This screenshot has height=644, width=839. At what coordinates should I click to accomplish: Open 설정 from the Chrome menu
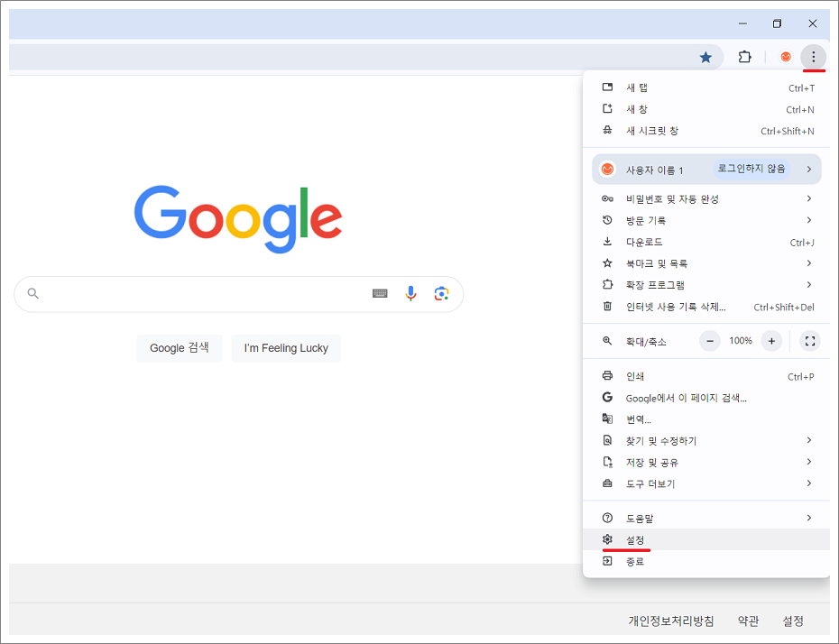click(706, 539)
